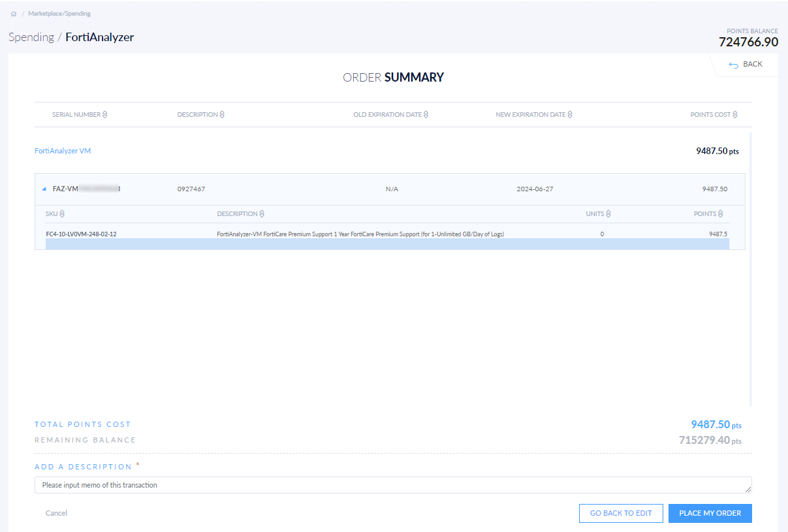The width and height of the screenshot is (788, 532).
Task: Click the Spending title link
Action: (31, 37)
